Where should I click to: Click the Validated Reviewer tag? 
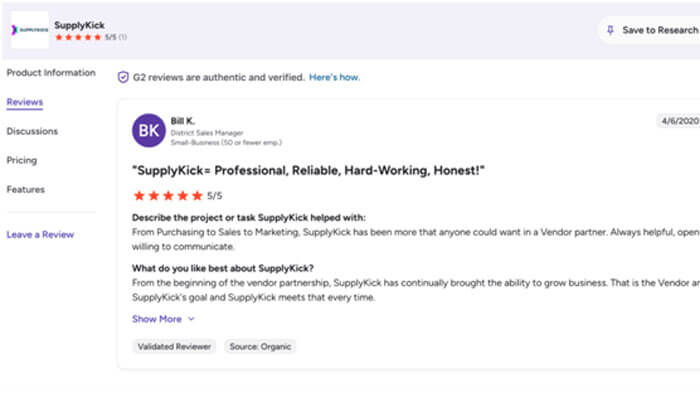click(174, 346)
